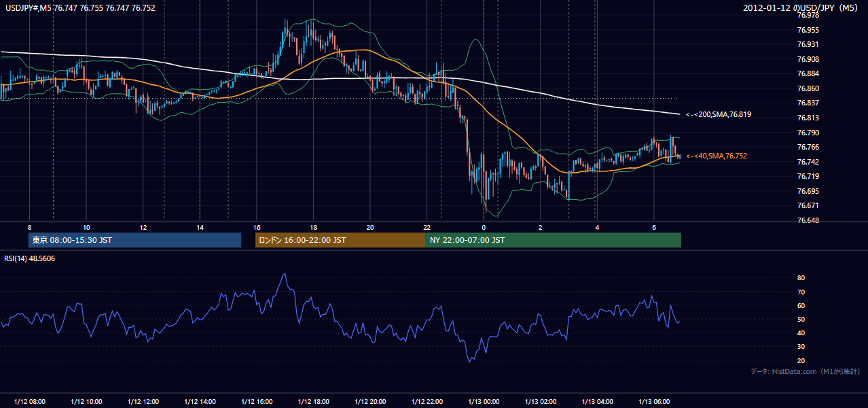This screenshot has height=408, width=868.
Task: Click the 40 SMA 76.752 label
Action: click(x=716, y=156)
